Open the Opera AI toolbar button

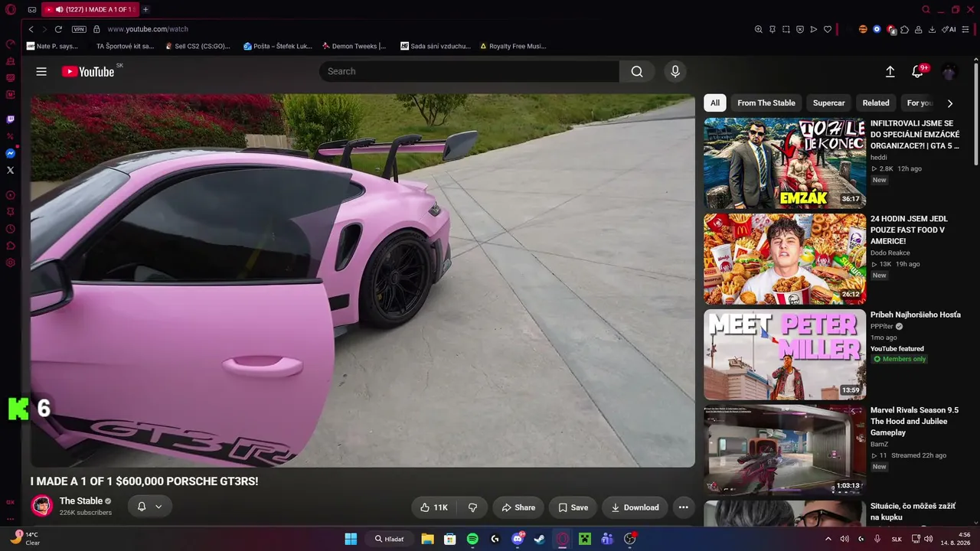tap(949, 29)
